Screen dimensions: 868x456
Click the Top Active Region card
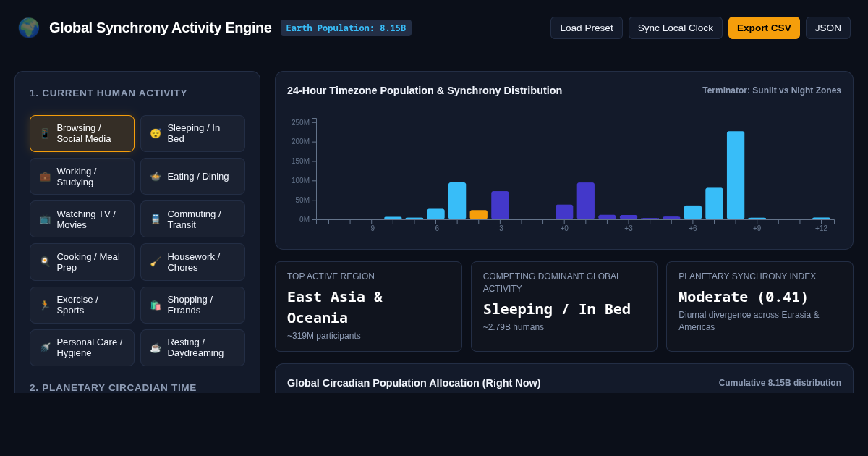[x=368, y=306]
